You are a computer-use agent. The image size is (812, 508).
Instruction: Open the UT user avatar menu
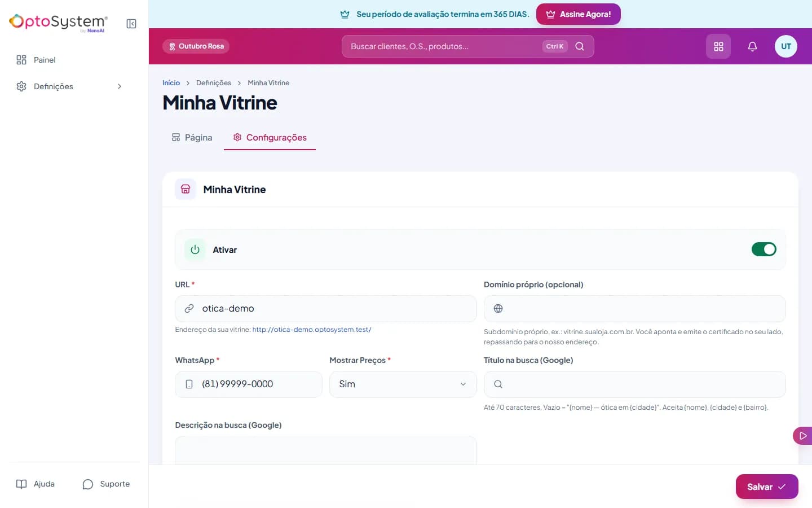tap(786, 46)
